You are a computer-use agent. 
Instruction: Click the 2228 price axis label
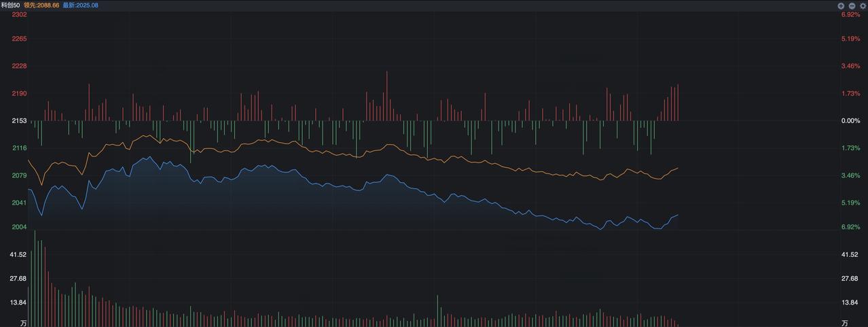(x=19, y=66)
